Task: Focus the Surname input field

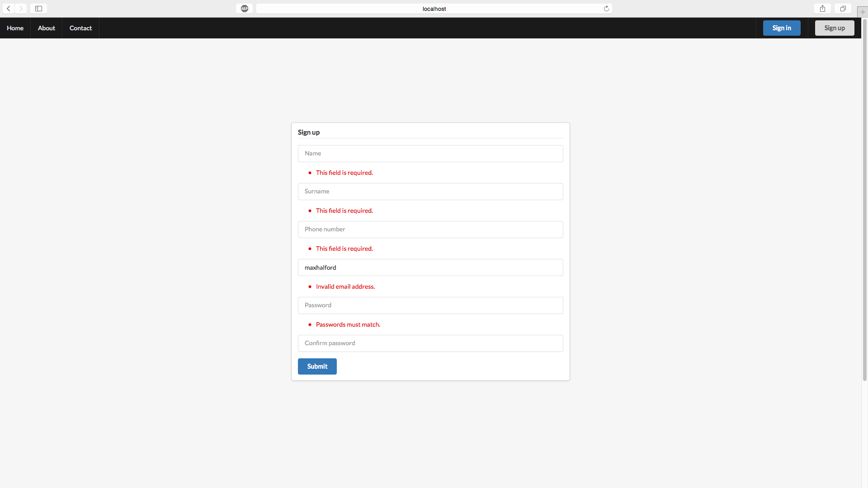Action: 430,192
